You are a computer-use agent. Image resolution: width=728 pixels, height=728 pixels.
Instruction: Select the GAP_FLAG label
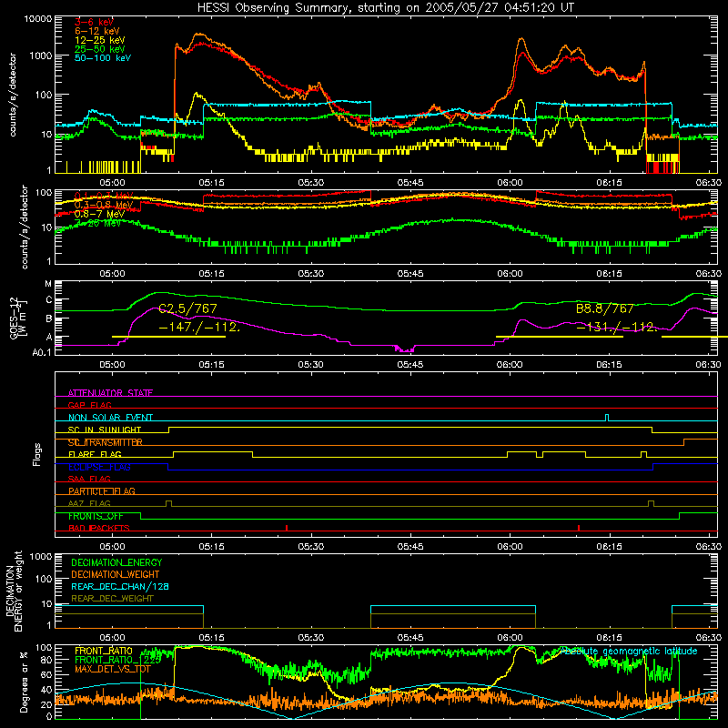(89, 405)
